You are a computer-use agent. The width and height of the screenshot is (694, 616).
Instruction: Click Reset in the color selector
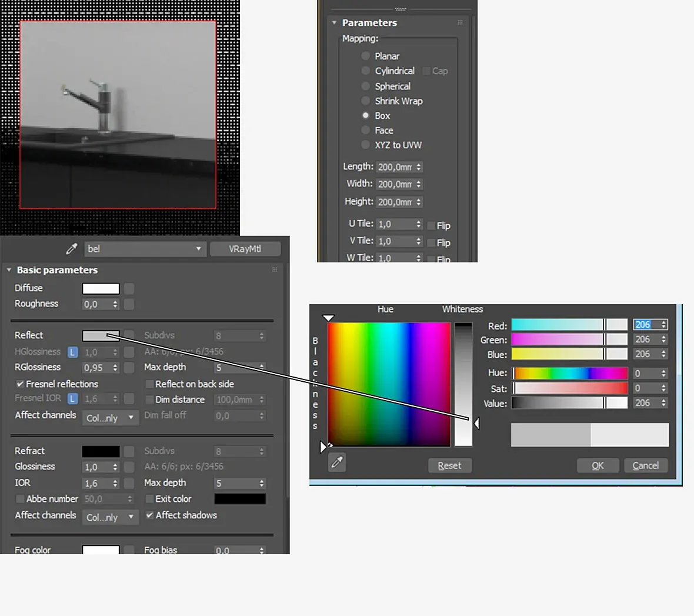point(449,465)
